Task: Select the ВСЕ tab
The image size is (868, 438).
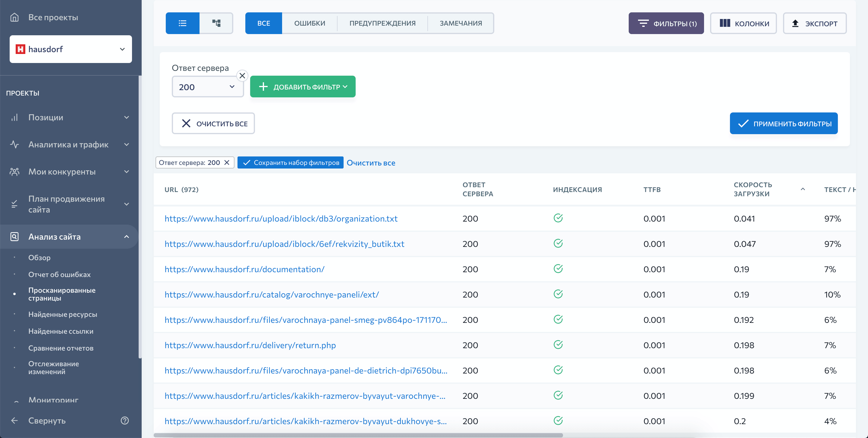Action: (263, 23)
